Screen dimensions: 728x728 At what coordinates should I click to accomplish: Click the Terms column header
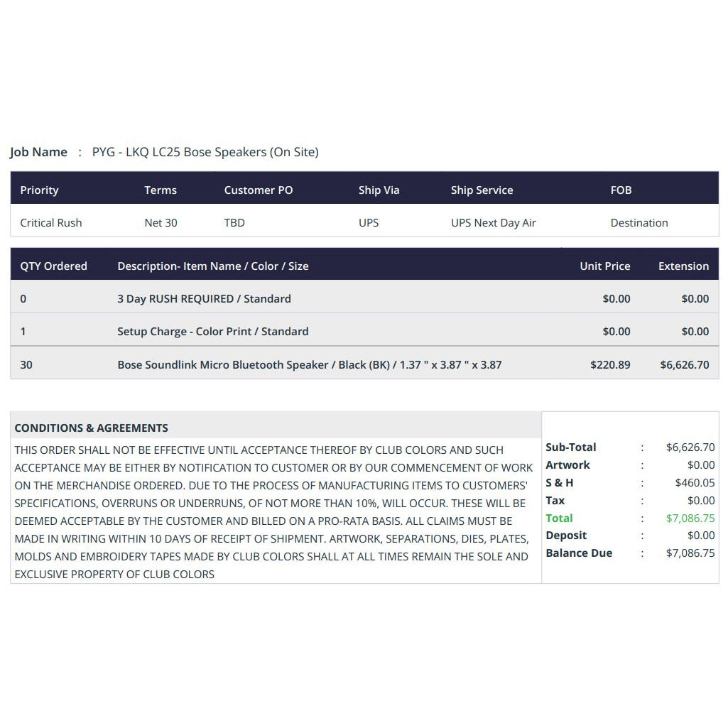pos(161,190)
